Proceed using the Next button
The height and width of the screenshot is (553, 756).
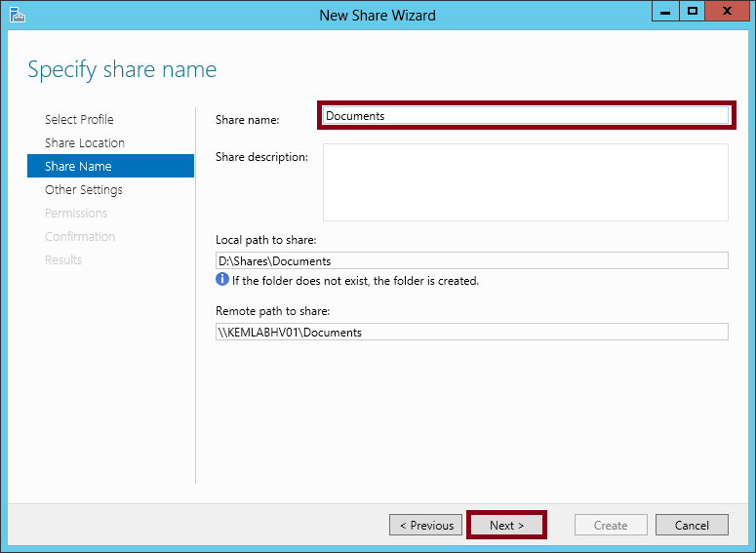pos(506,525)
